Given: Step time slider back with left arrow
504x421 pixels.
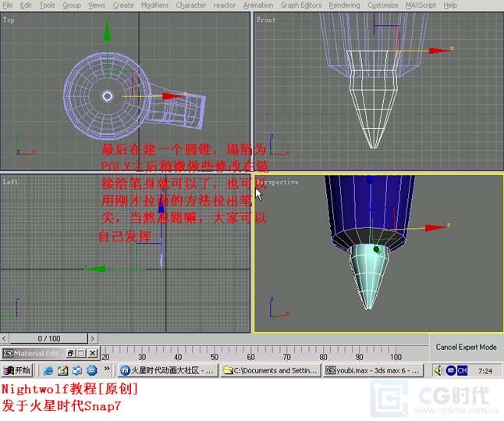Looking at the screenshot, I should 4,339.
